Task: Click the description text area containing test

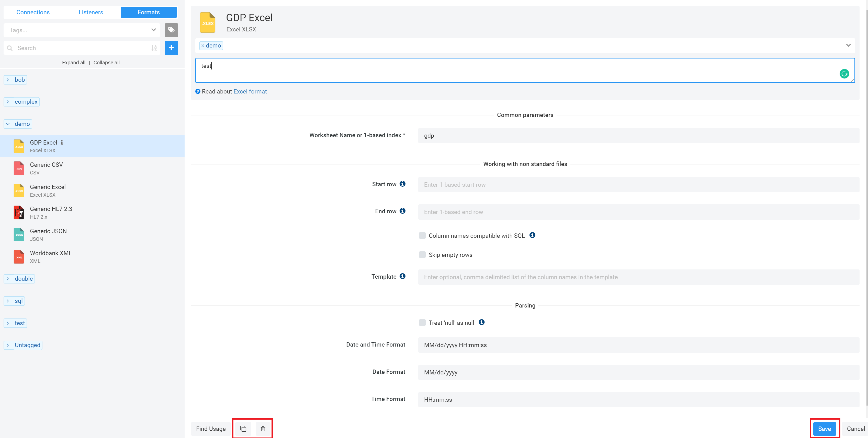Action: click(525, 70)
